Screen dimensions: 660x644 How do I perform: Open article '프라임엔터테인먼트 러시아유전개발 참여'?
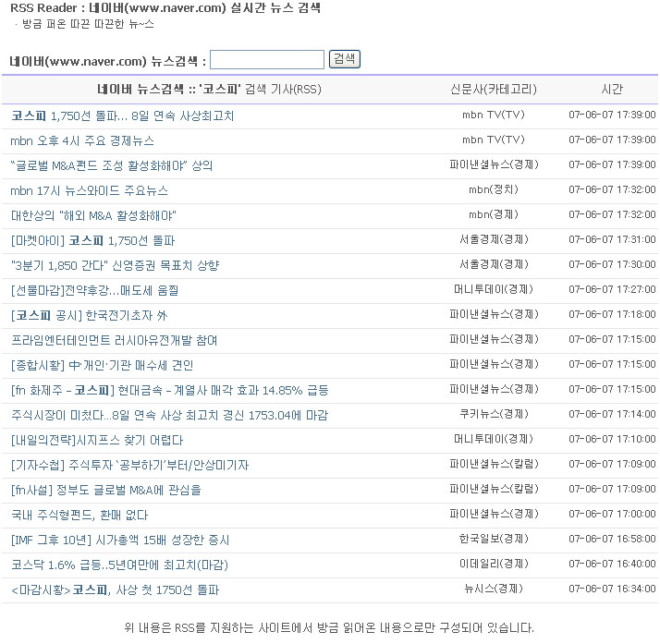point(114,340)
